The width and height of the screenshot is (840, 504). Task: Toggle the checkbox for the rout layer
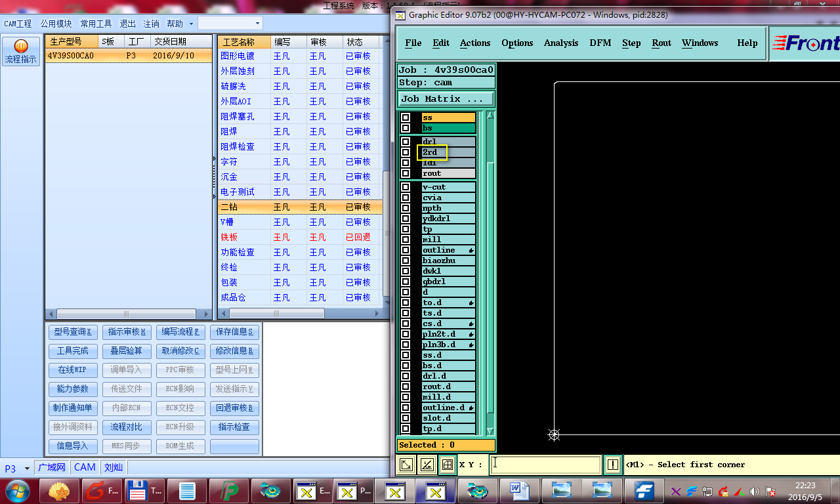click(x=406, y=173)
